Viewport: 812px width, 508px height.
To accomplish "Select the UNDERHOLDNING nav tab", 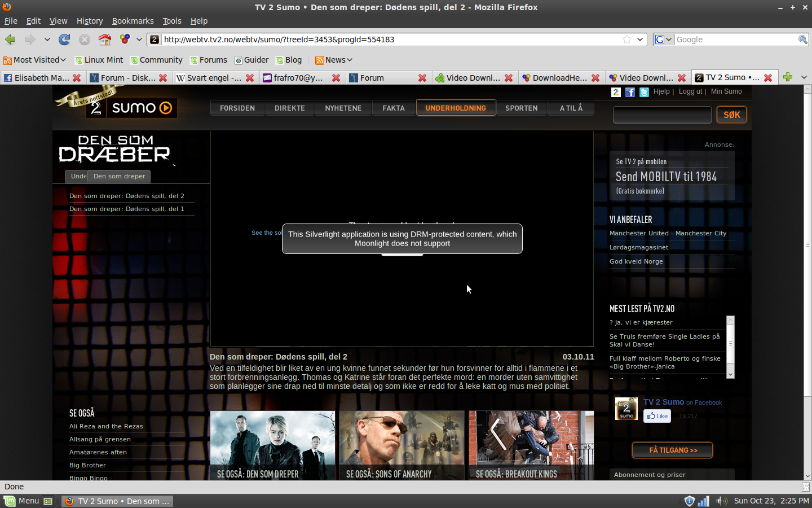I will point(456,108).
